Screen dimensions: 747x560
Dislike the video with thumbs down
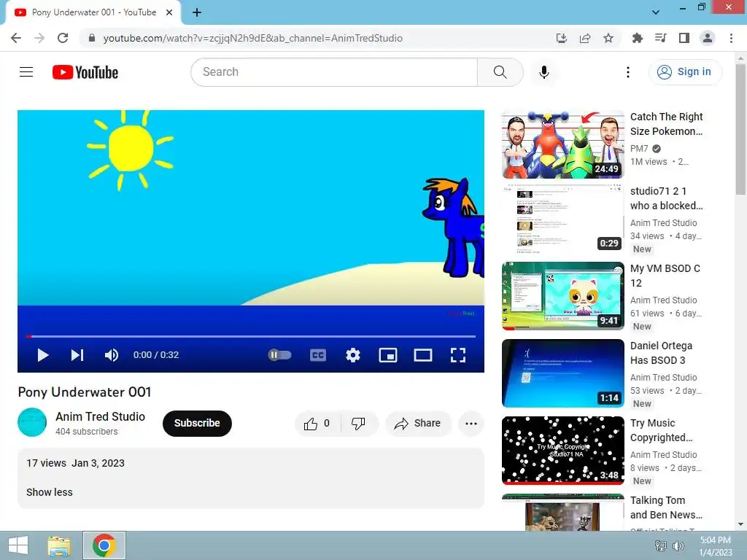359,424
